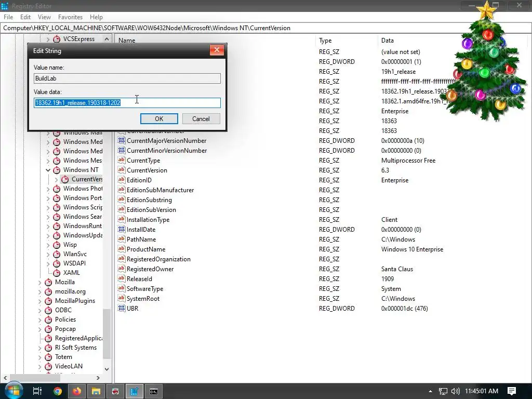Select the SoftwareType value

[x=145, y=289]
